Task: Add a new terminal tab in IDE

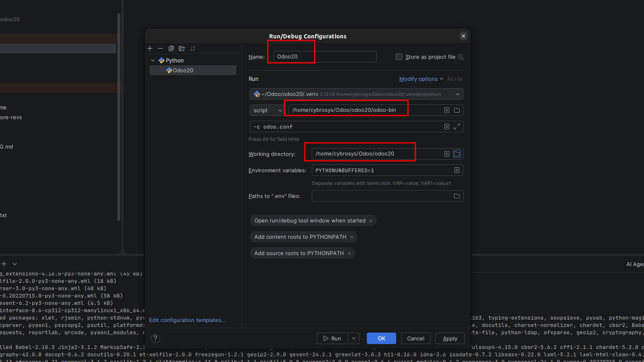Action: [x=4, y=264]
